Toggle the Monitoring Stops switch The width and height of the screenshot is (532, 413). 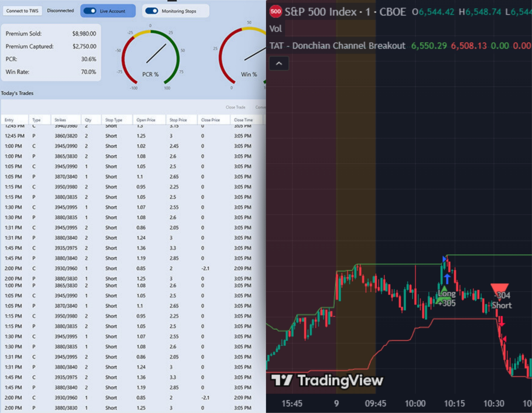[x=152, y=11]
